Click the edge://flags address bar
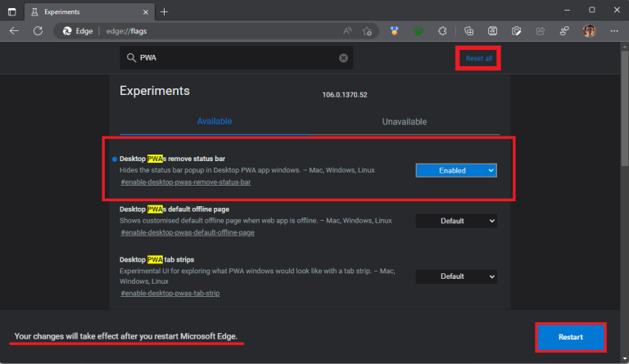Image resolution: width=629 pixels, height=364 pixels. 216,31
